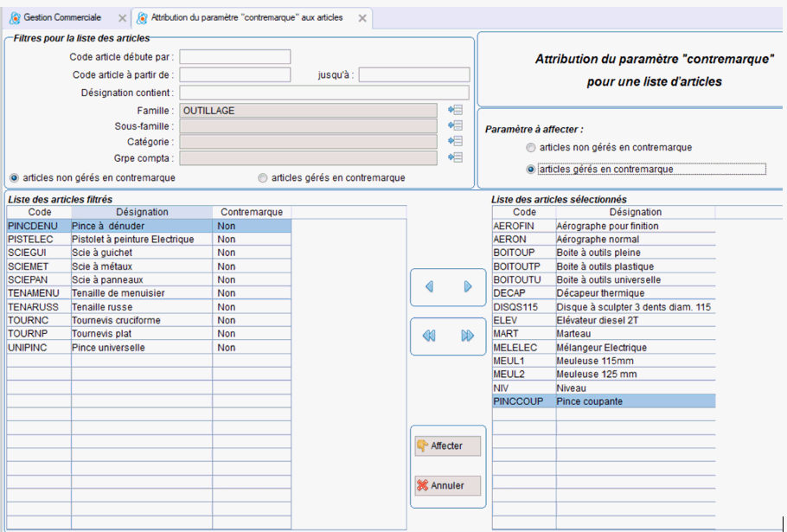Viewport: 787px width, 532px height.
Task: Select BOITOUTU in selected articles
Action: (604, 279)
